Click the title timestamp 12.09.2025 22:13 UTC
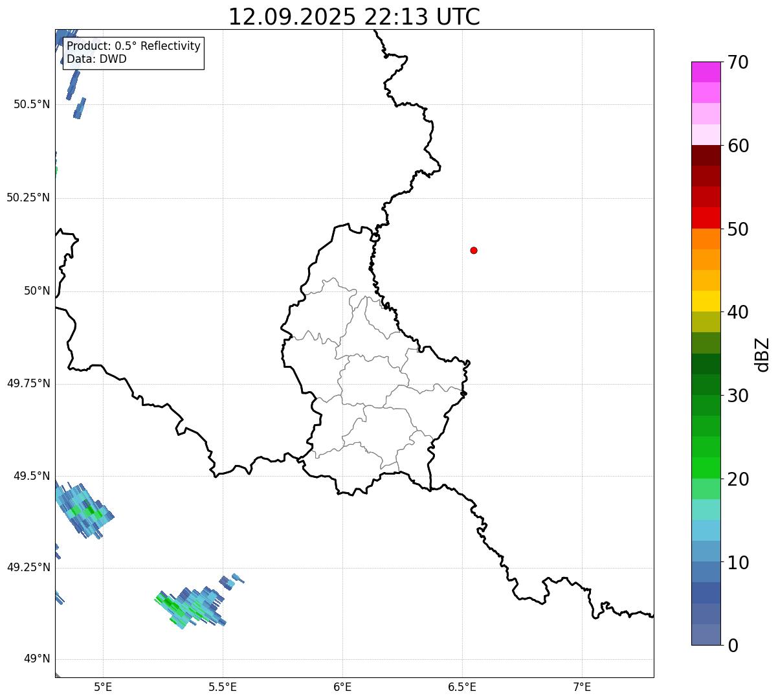778x700 pixels. click(354, 17)
